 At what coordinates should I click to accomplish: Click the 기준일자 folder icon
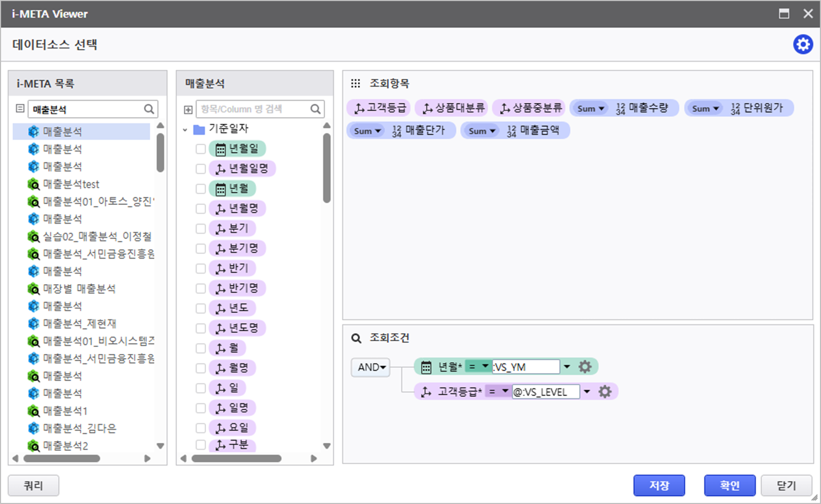point(199,129)
